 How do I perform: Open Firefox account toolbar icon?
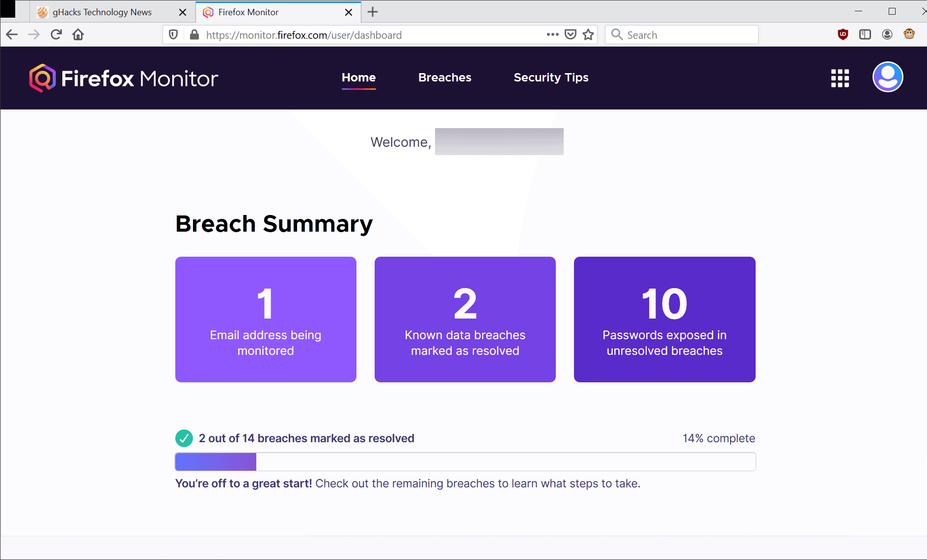[x=887, y=34]
